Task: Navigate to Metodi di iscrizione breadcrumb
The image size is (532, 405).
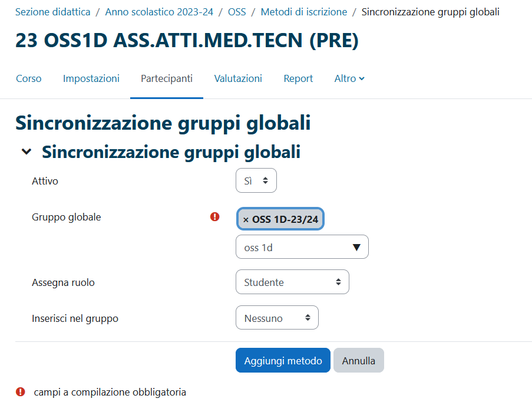Action: click(x=304, y=12)
